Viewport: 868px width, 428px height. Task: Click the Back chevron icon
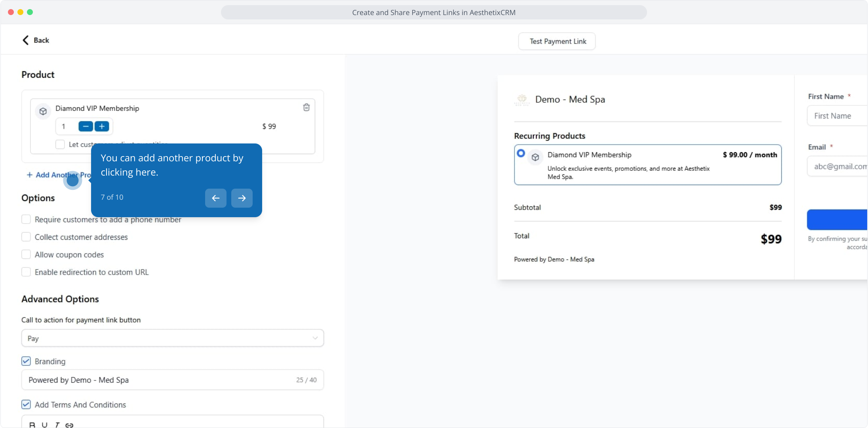pos(26,40)
